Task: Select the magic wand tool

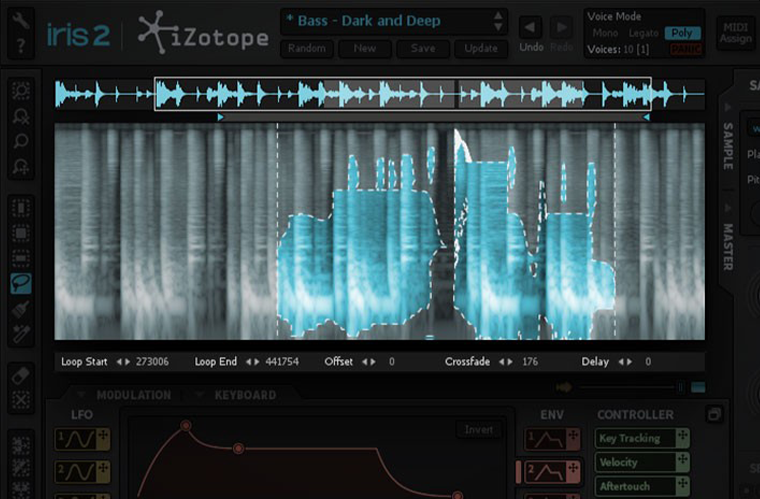Action: pyautogui.click(x=21, y=334)
